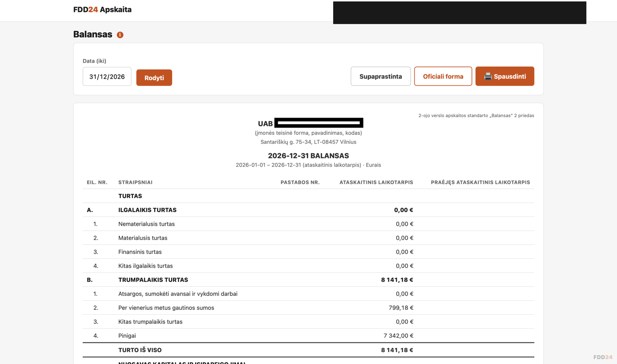The height and width of the screenshot is (364, 617).
Task: Select Atsargos, sumokėti avansai ir vykdomi darbai
Action: [178, 294]
